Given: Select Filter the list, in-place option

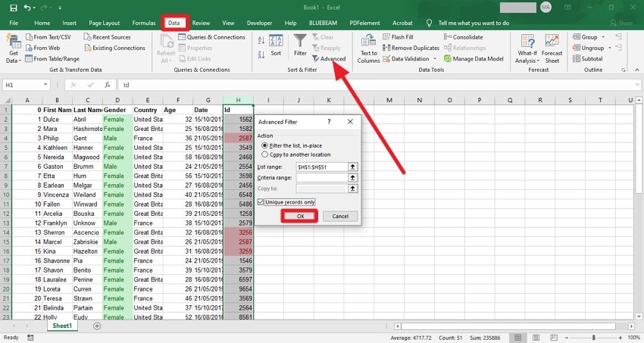Looking at the screenshot, I should point(292,145).
